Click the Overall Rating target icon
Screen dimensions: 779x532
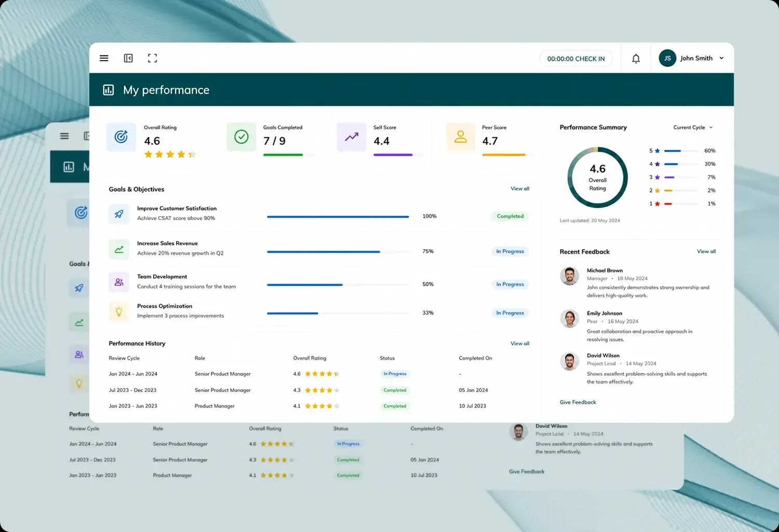[x=121, y=137]
